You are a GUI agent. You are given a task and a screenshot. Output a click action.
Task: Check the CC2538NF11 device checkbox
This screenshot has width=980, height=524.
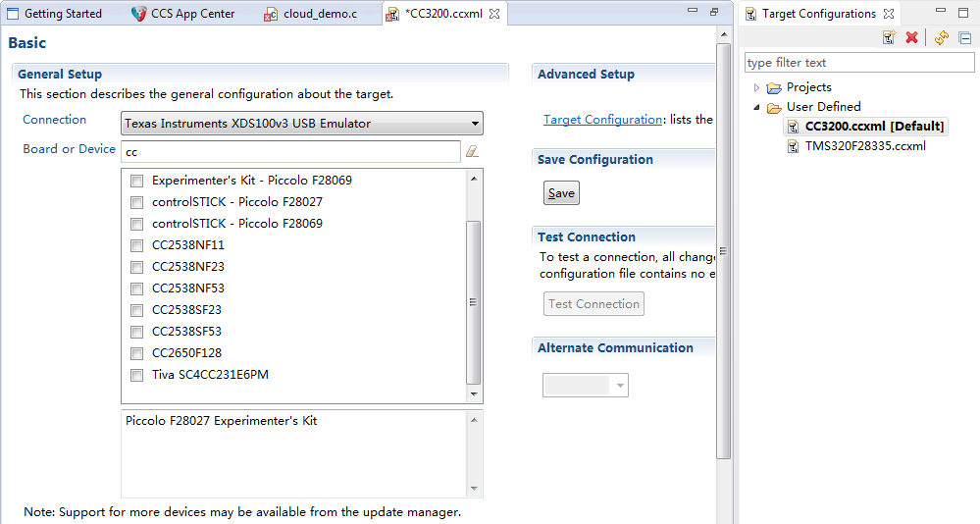(137, 245)
